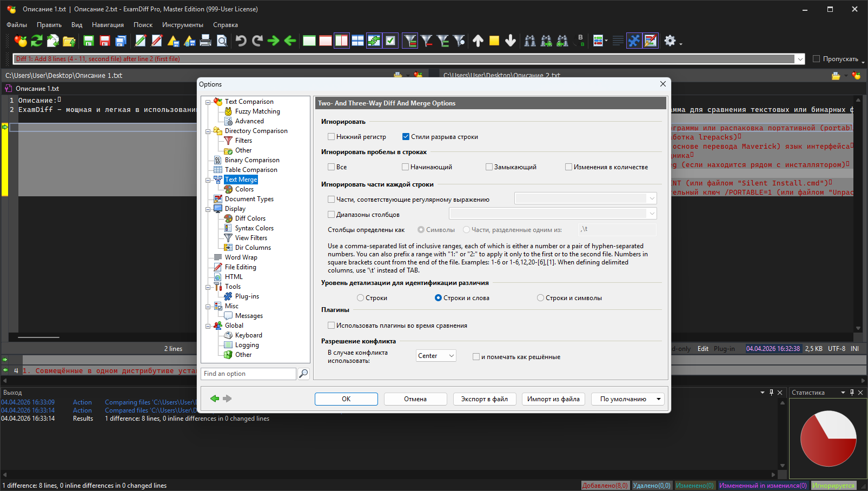Open the Diff 1 differences dropdown list

coord(800,59)
